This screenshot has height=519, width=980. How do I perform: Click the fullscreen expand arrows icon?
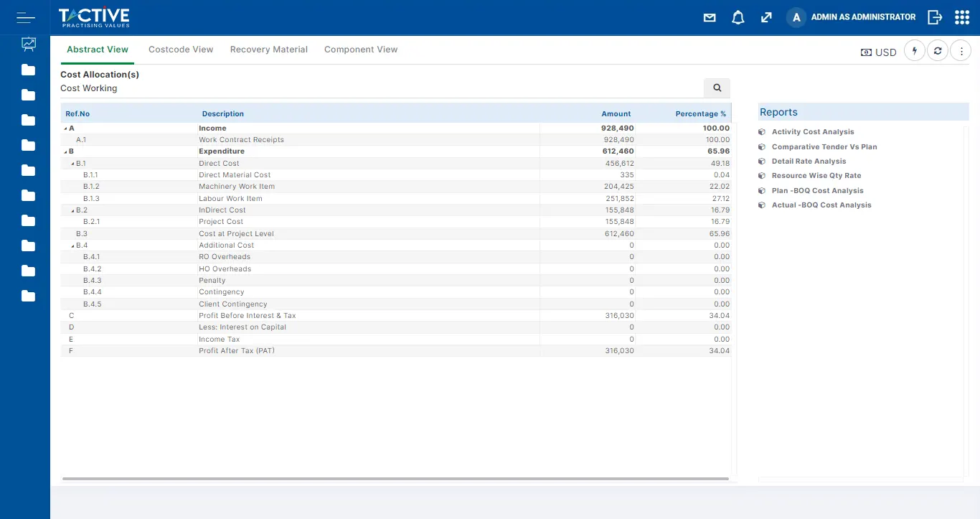766,17
